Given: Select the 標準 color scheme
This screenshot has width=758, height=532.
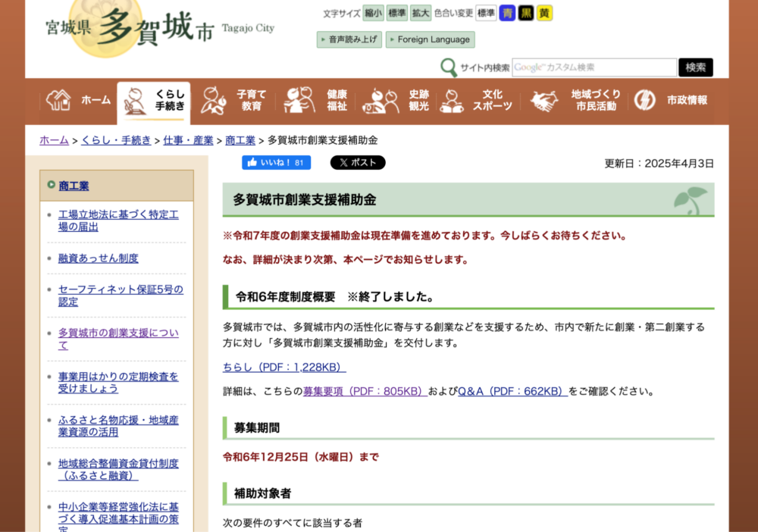Looking at the screenshot, I should 486,13.
